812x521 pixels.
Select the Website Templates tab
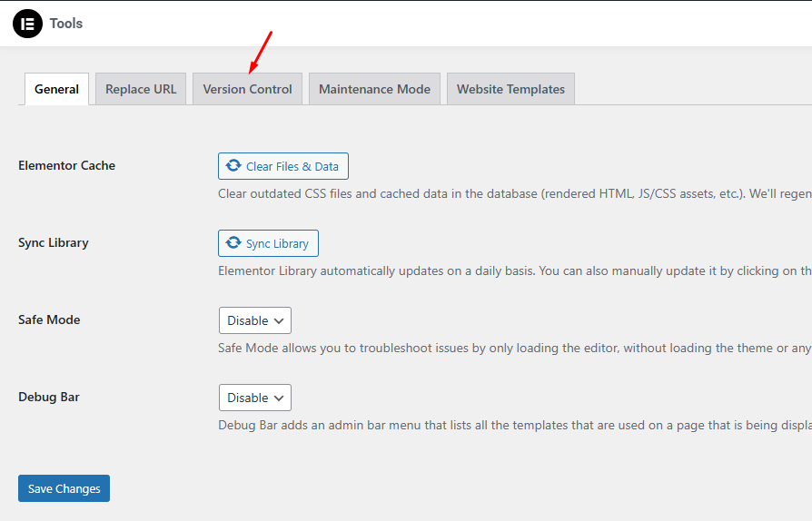pyautogui.click(x=510, y=89)
